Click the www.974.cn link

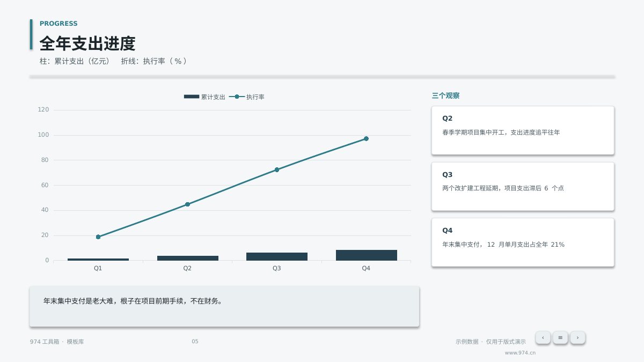[520, 353]
